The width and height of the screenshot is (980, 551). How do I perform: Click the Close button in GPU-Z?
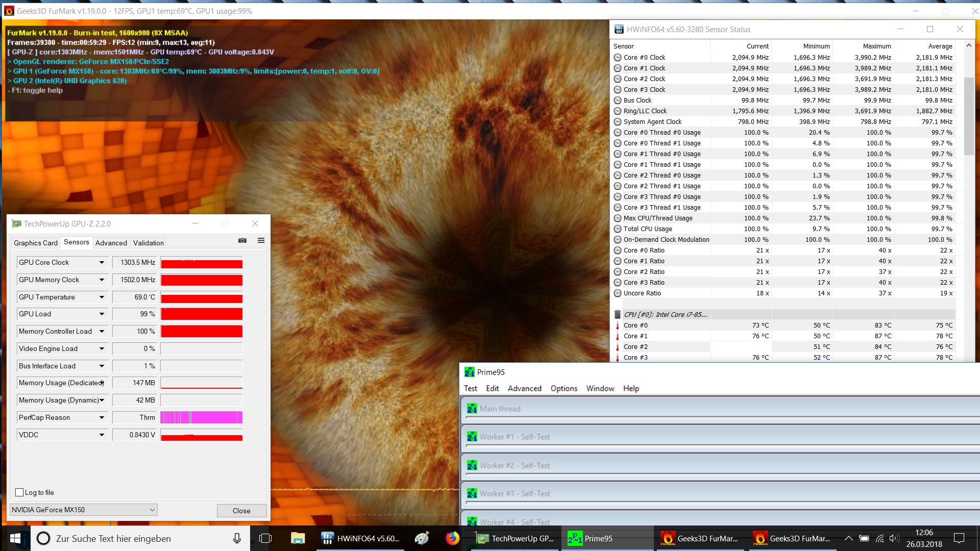coord(241,511)
